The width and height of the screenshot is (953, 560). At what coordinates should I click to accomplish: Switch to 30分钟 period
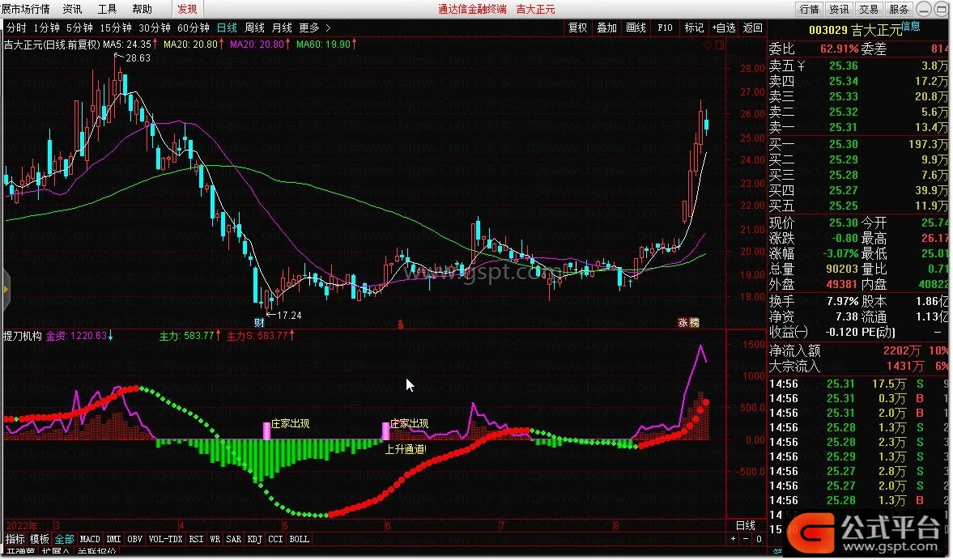(x=155, y=28)
